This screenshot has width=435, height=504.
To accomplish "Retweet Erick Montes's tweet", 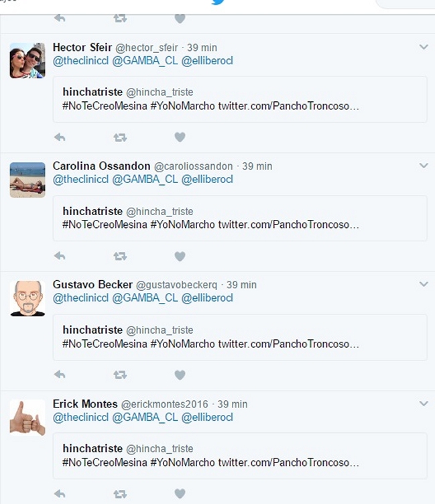I will pos(120,494).
